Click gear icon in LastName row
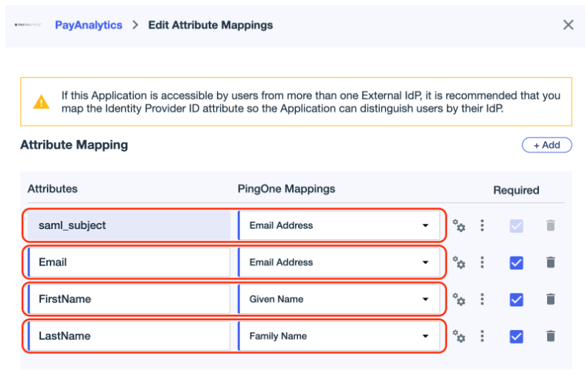588x377 pixels. 459,337
